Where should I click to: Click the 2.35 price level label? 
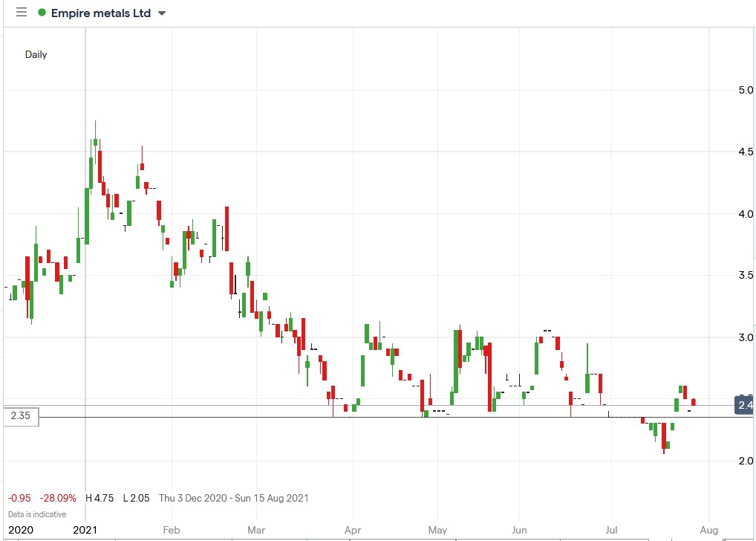coord(19,417)
